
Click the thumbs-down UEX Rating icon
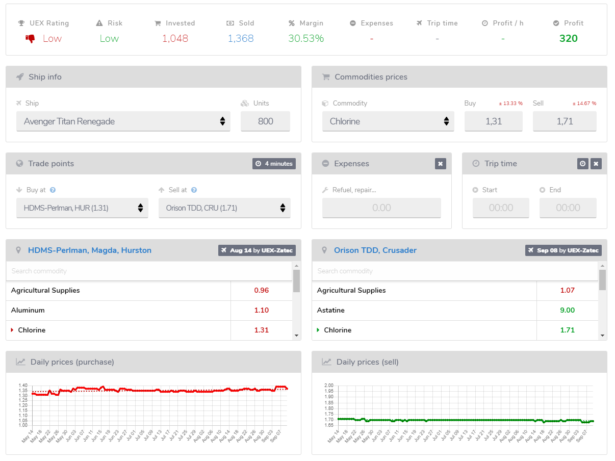(x=31, y=38)
